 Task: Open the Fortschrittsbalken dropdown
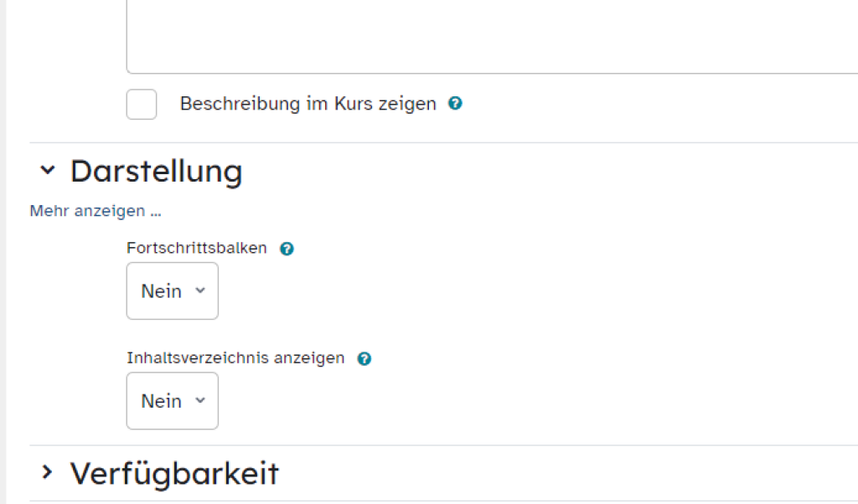173,291
